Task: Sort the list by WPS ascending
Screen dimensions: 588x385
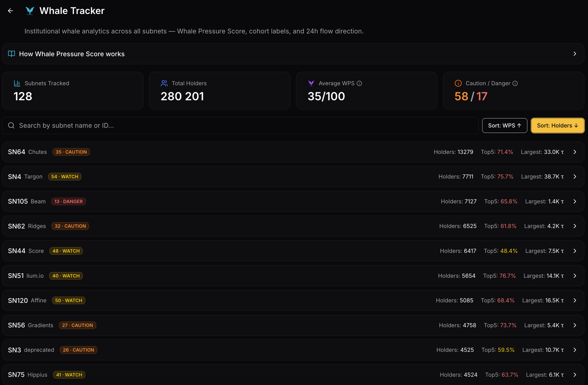Action: point(505,125)
